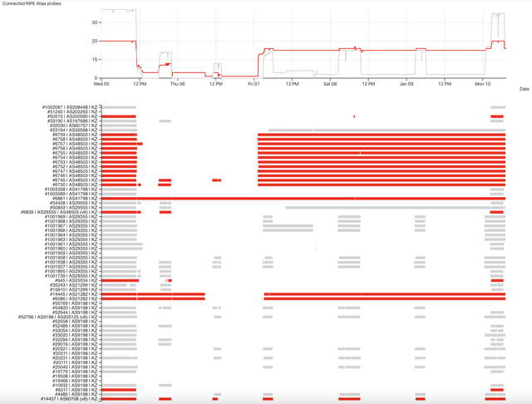
Task: Select probe row #29016 | AS9198 | KZ
Action: click(75, 344)
